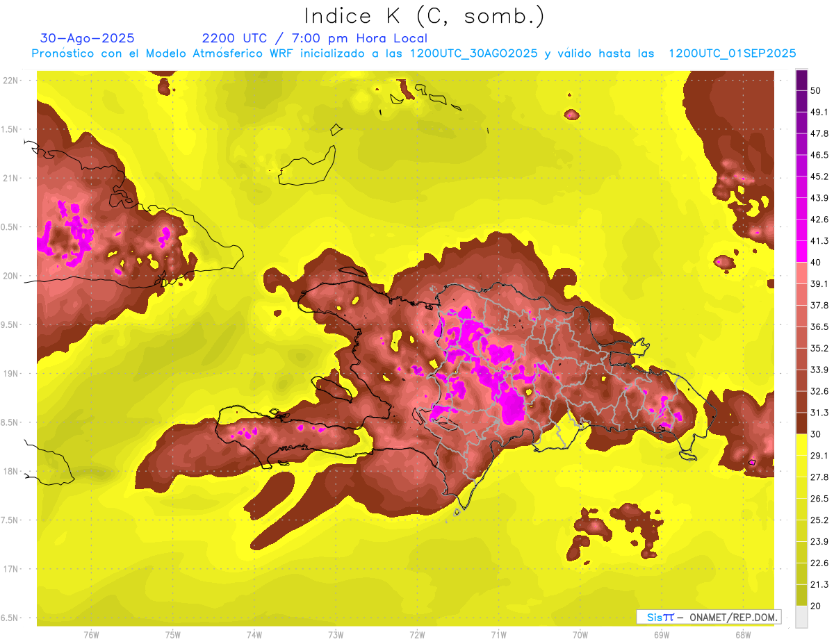Select the '19N' latitude axis label

click(x=12, y=374)
